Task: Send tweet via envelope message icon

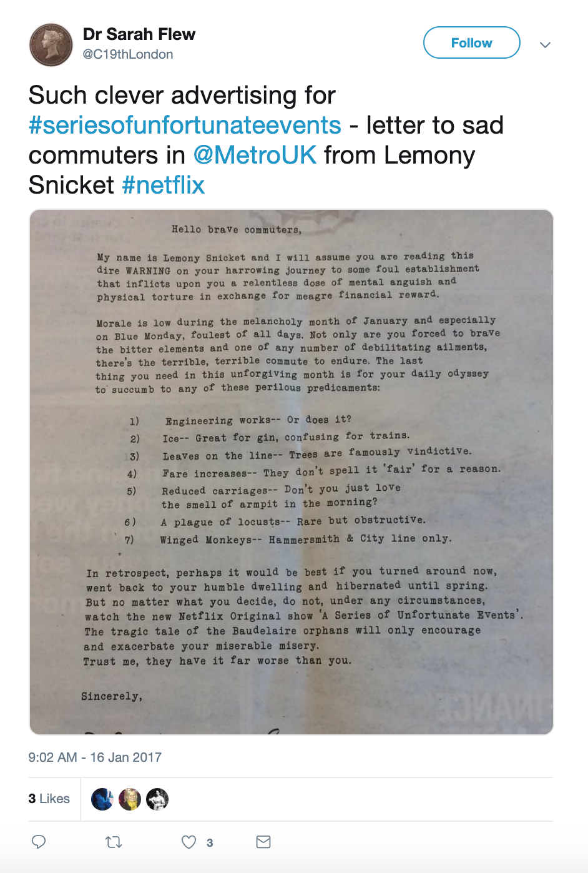Action: (263, 842)
